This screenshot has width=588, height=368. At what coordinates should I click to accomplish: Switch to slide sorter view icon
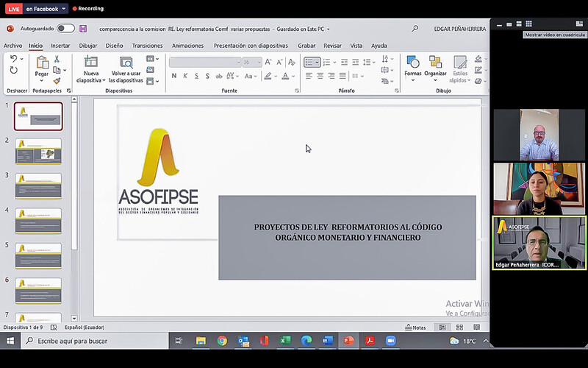(x=460, y=328)
